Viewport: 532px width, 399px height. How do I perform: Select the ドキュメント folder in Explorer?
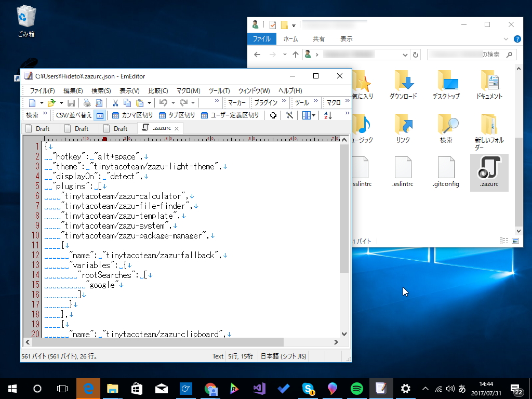point(489,85)
